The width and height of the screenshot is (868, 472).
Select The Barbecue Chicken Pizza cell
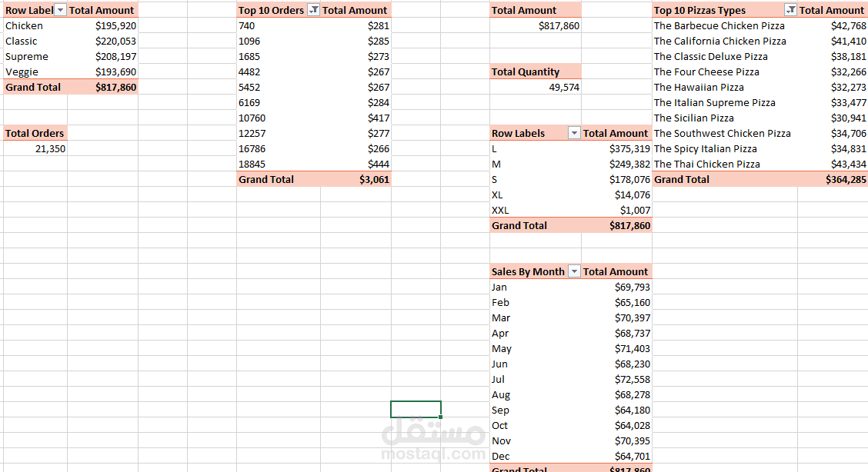725,25
